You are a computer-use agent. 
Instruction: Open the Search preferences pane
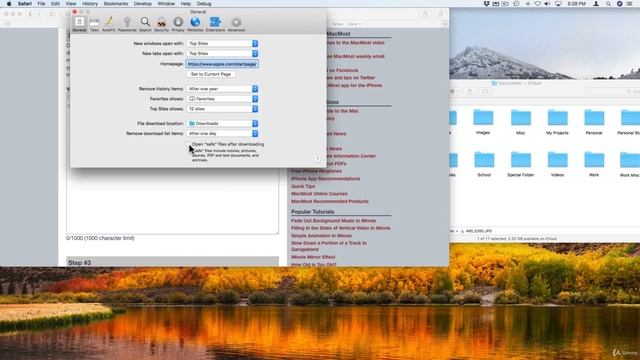coord(145,24)
